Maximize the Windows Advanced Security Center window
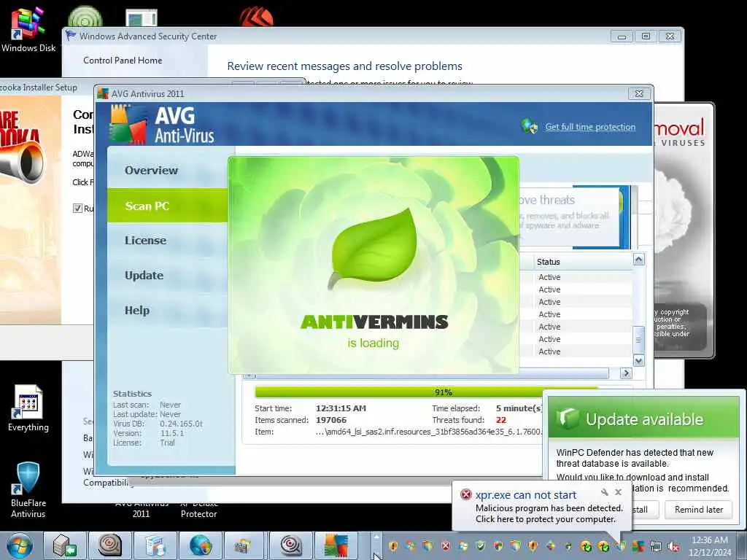This screenshot has width=747, height=560. coord(646,36)
